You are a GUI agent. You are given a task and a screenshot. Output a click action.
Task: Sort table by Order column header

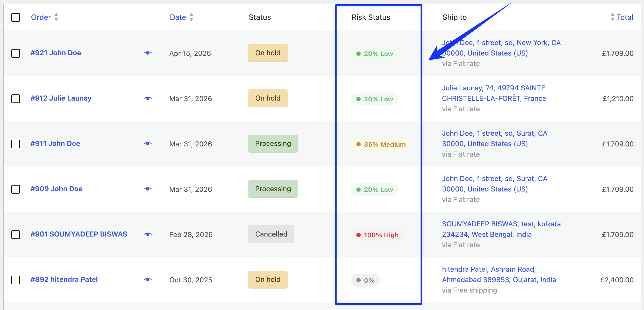click(x=41, y=17)
